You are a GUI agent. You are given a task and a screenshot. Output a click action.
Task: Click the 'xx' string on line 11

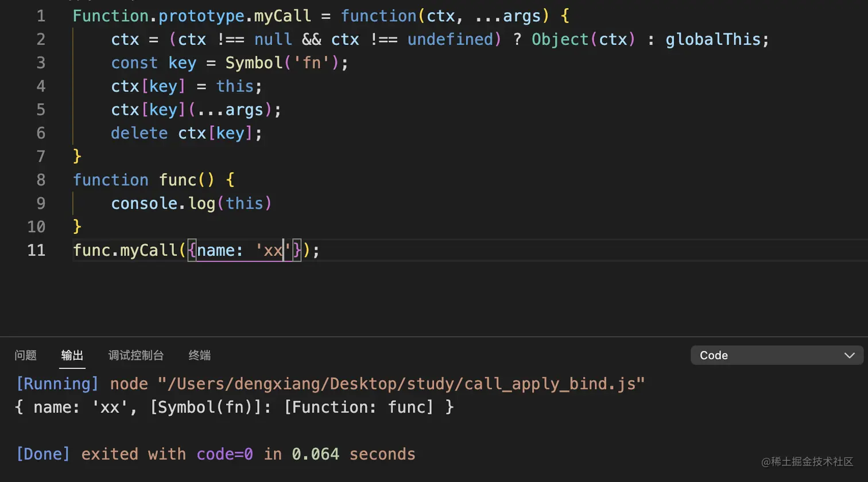tap(273, 250)
